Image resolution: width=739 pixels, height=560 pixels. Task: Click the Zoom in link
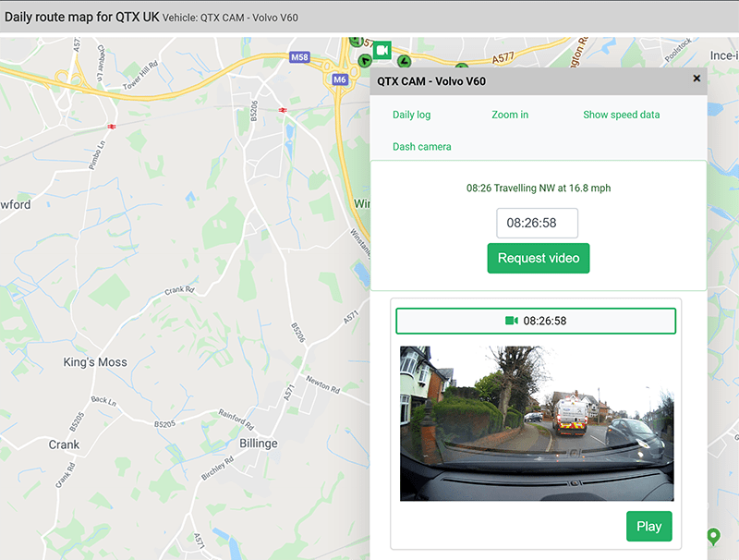point(510,115)
